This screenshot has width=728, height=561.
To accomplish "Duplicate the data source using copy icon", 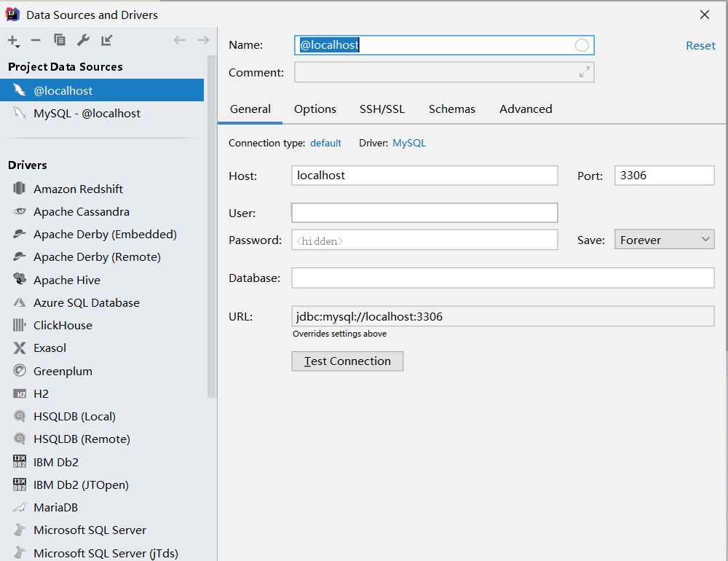I will (x=60, y=40).
